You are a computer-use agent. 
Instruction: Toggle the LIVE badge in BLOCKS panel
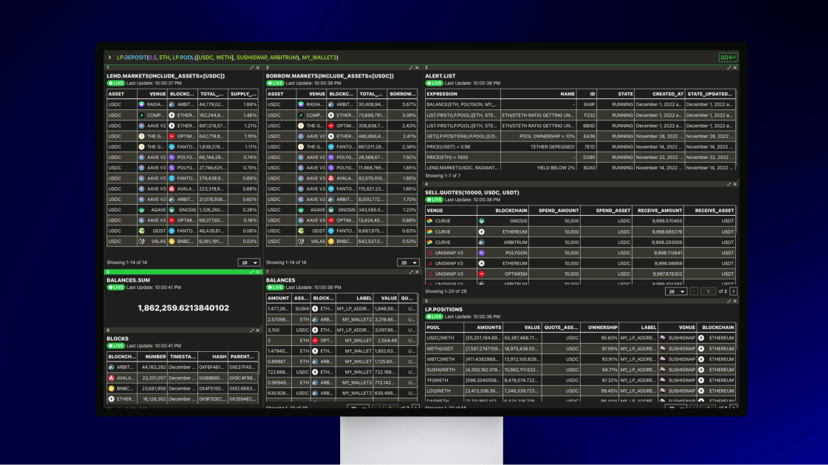coord(116,346)
